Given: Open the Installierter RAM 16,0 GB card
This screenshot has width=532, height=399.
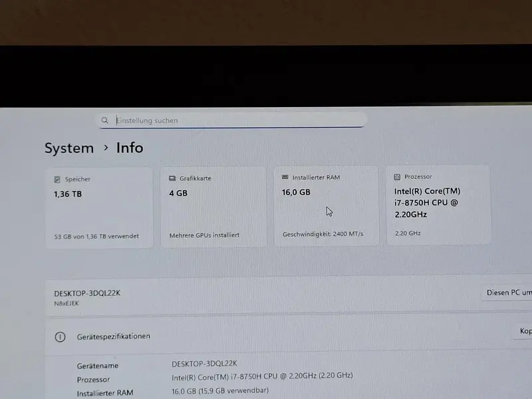Looking at the screenshot, I should [x=326, y=205].
